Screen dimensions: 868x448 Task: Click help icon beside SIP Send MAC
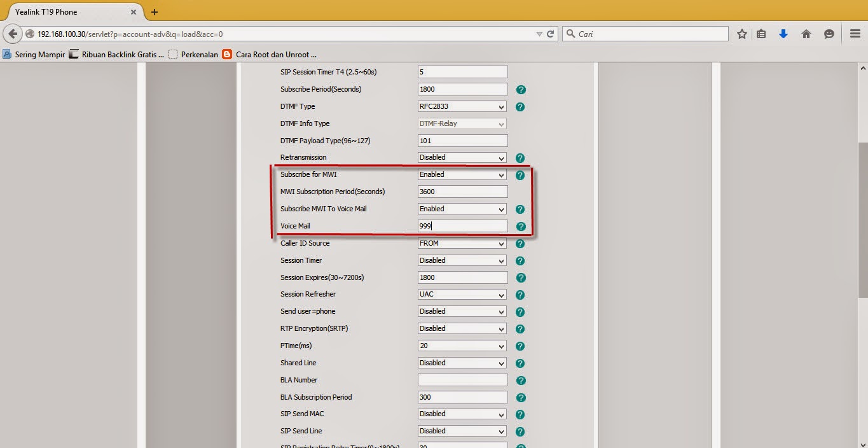click(x=520, y=415)
